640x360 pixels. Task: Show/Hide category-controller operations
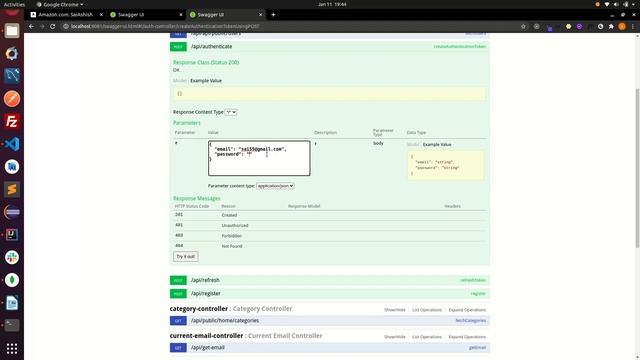point(394,310)
